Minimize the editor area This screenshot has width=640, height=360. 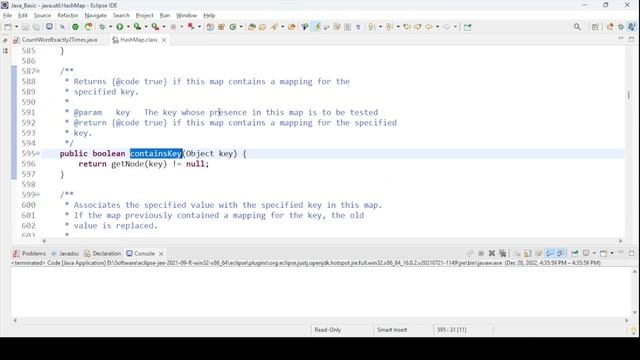[620, 39]
